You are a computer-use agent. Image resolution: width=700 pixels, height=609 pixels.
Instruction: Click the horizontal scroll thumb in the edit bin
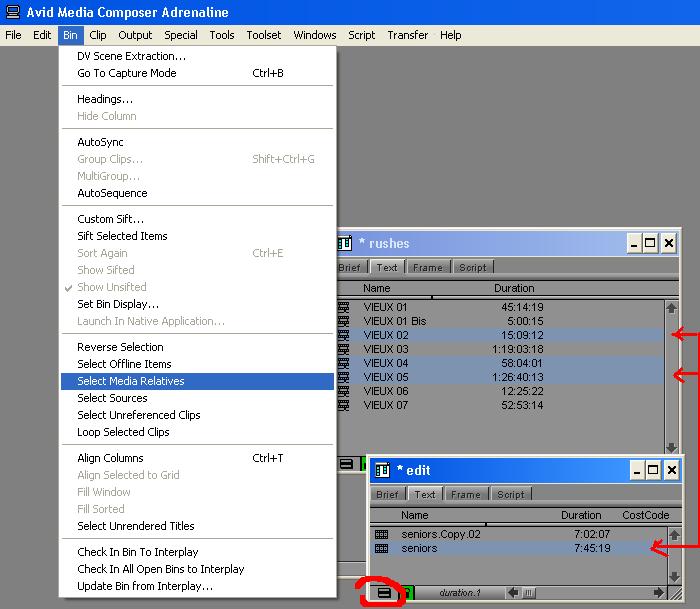(529, 593)
